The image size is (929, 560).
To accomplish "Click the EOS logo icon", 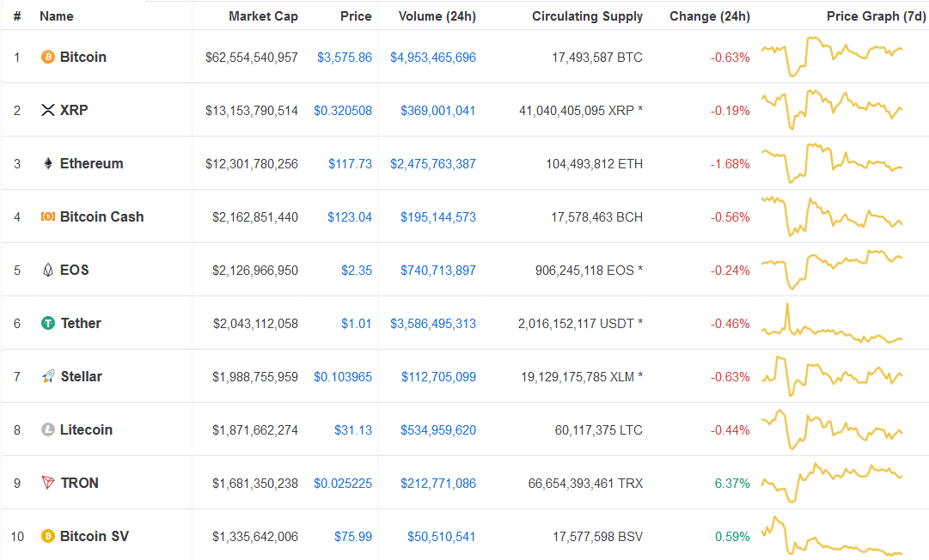I will click(48, 270).
